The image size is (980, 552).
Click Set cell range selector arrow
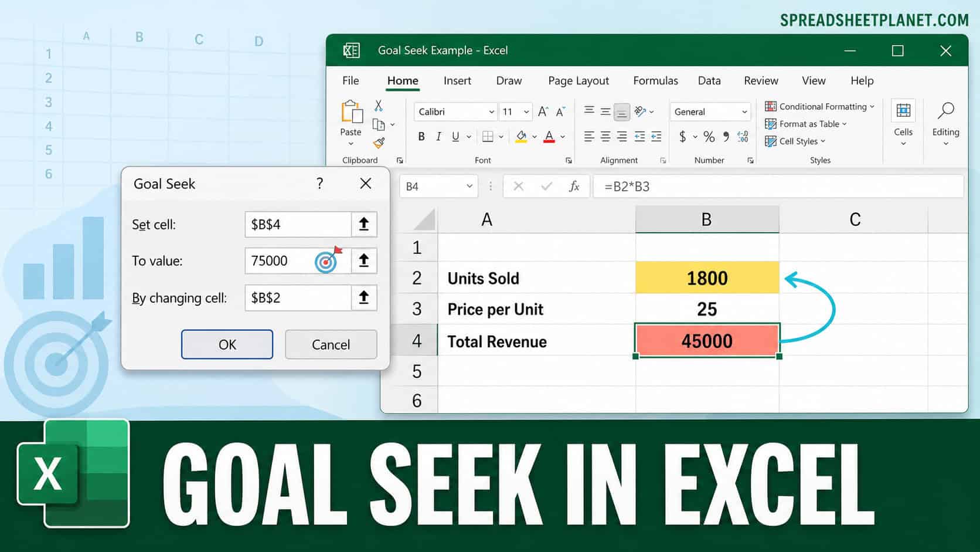coord(364,224)
